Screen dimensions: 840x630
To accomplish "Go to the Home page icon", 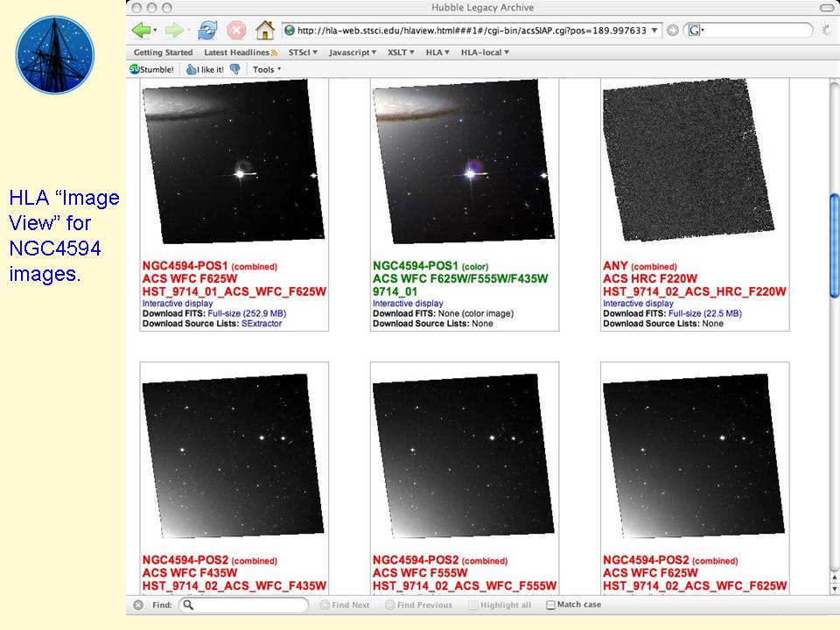I will 264,31.
